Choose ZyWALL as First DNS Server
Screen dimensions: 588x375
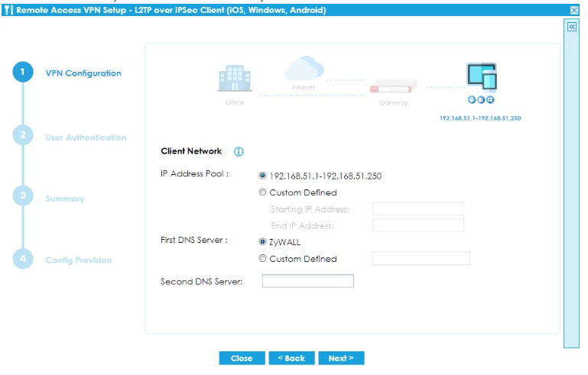[x=263, y=241]
